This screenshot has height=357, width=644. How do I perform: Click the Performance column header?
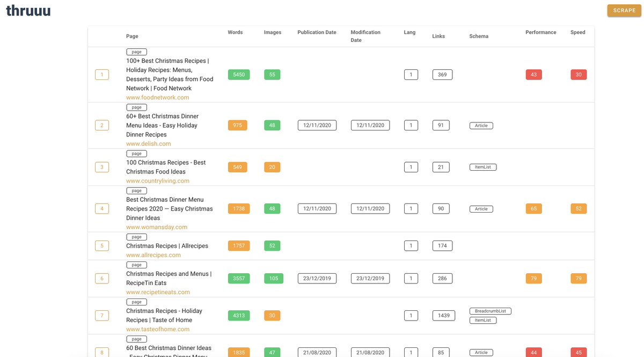(541, 32)
